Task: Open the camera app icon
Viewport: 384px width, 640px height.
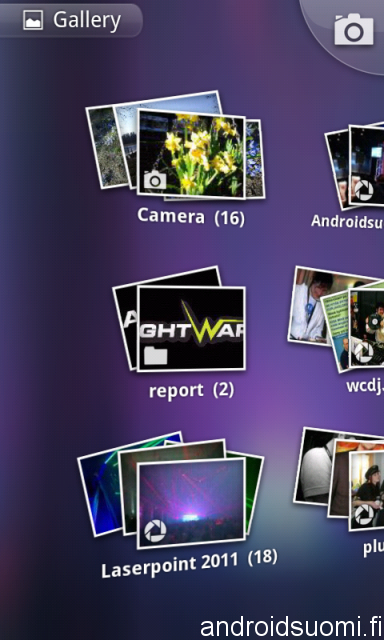Action: 354,29
